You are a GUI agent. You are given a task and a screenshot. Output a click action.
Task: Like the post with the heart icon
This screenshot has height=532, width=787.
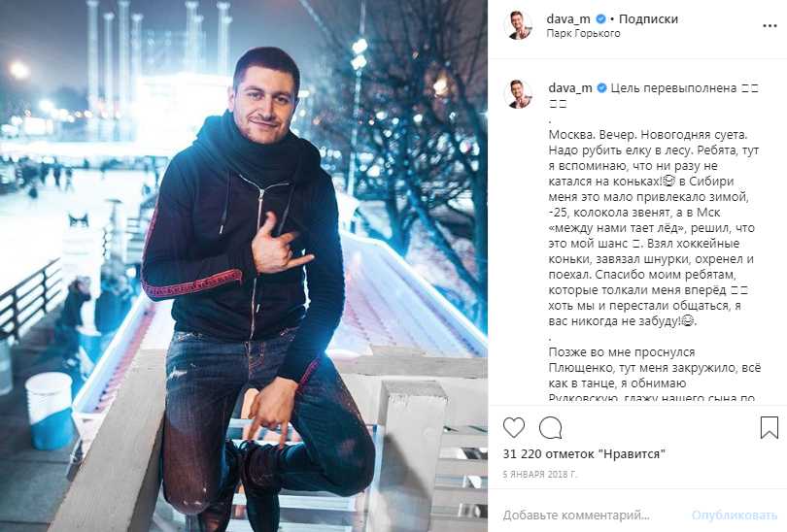pyautogui.click(x=513, y=428)
